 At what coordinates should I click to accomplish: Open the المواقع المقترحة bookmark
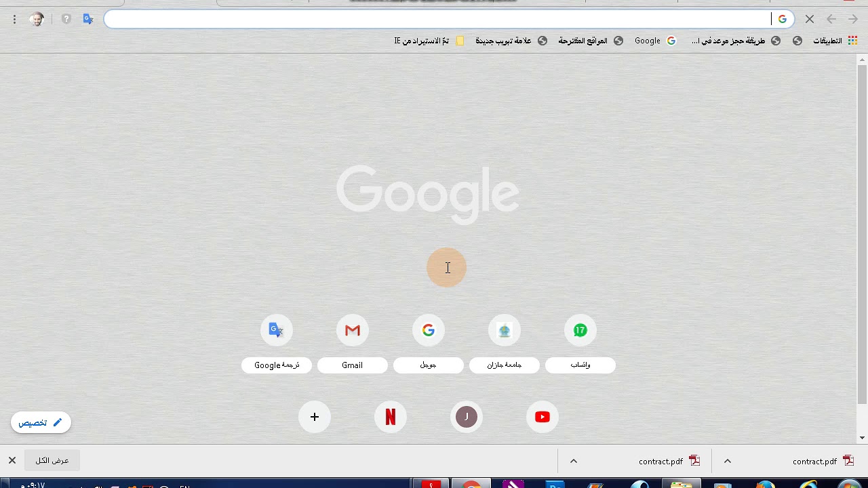590,41
